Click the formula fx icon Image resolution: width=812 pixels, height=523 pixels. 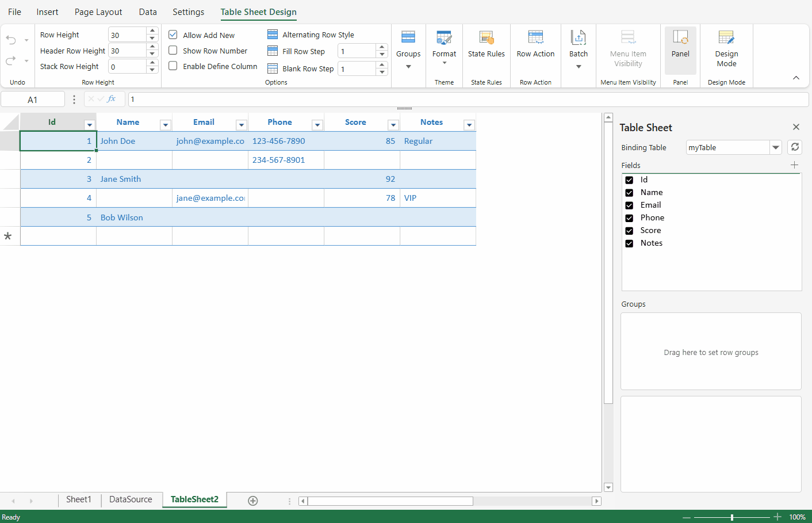click(x=112, y=99)
